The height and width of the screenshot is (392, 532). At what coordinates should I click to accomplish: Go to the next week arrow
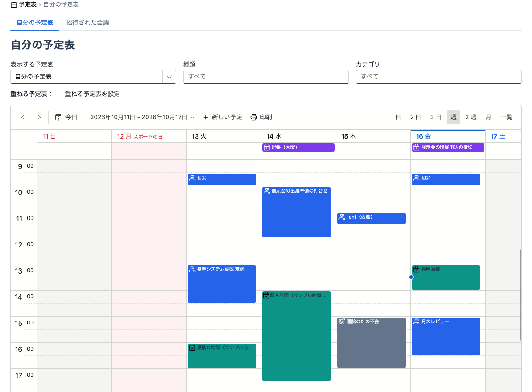39,117
